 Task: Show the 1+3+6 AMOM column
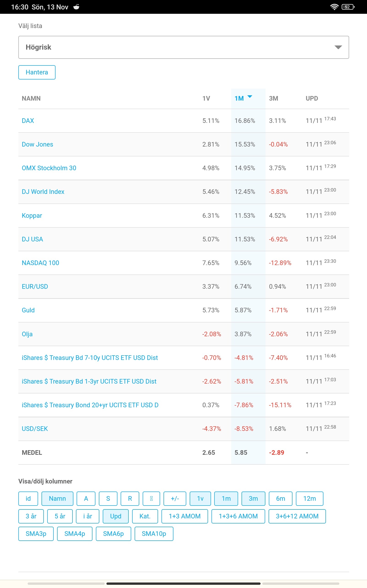pyautogui.click(x=238, y=516)
